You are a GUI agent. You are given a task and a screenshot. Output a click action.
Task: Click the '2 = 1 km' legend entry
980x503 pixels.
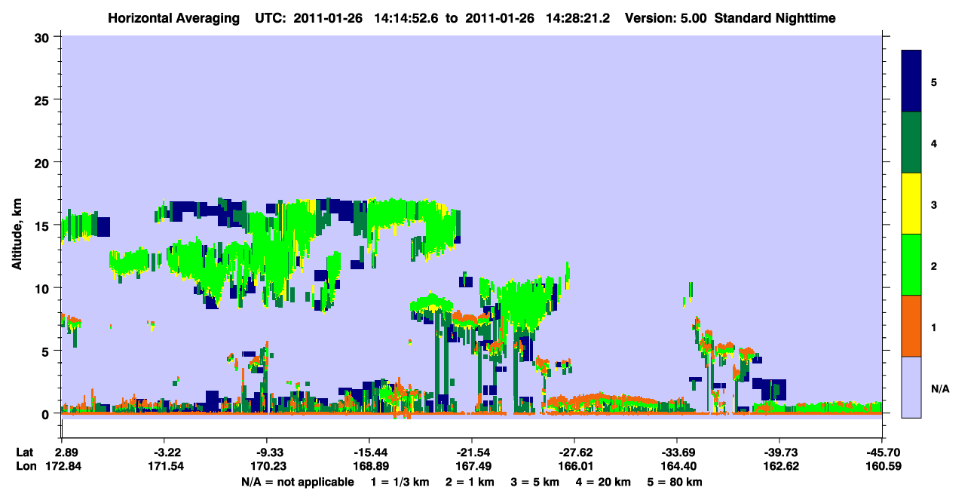coord(470,482)
